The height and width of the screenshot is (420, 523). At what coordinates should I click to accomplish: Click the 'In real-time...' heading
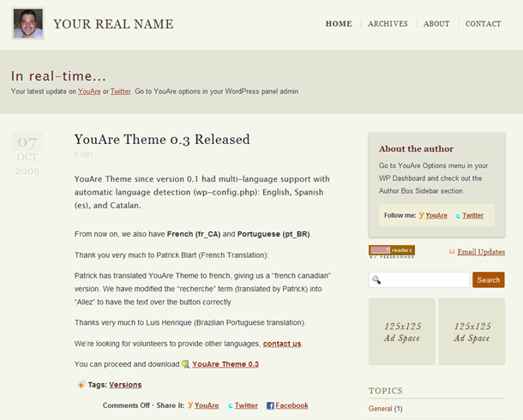(58, 76)
